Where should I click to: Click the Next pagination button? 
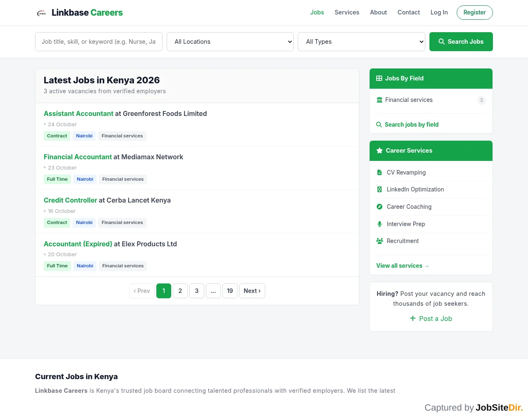[252, 291]
